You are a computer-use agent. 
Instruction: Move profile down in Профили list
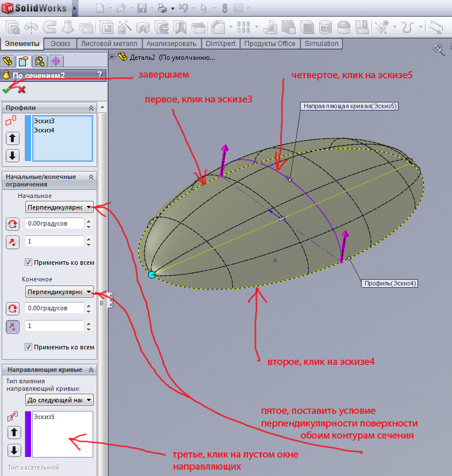(13, 155)
